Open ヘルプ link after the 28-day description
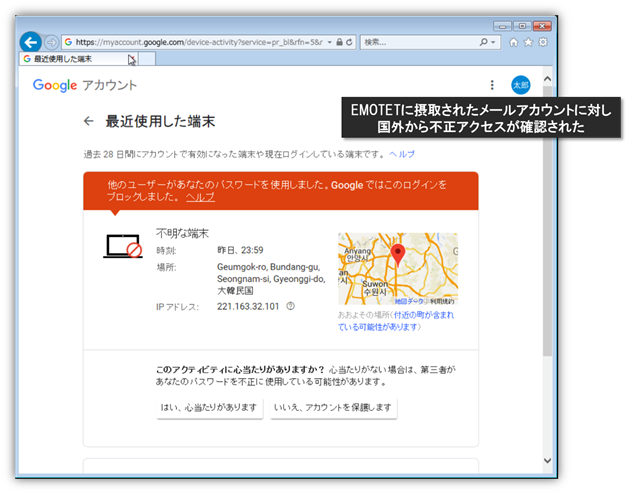This screenshot has height=494, width=627. click(401, 154)
